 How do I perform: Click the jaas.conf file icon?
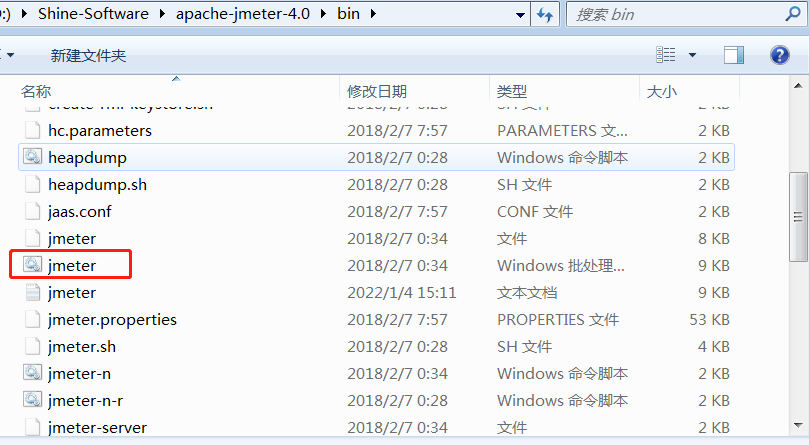click(33, 211)
